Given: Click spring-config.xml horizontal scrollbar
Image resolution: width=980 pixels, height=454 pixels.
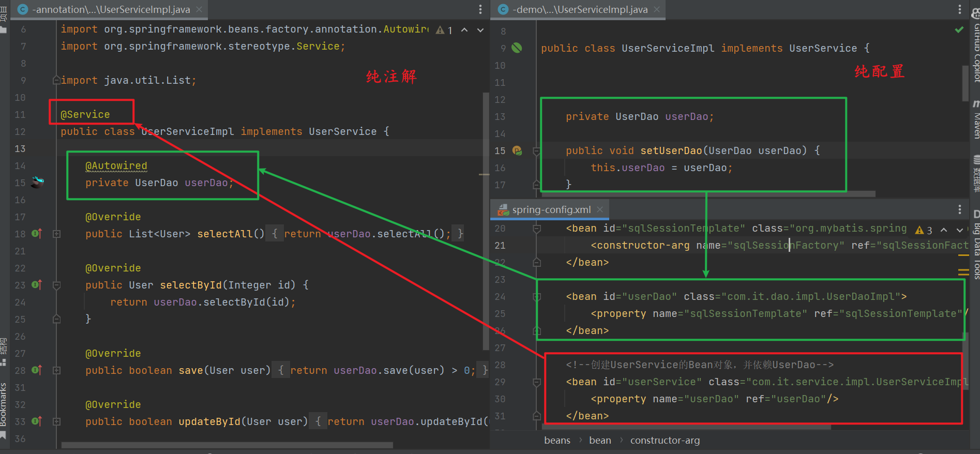Looking at the screenshot, I should pos(687,428).
